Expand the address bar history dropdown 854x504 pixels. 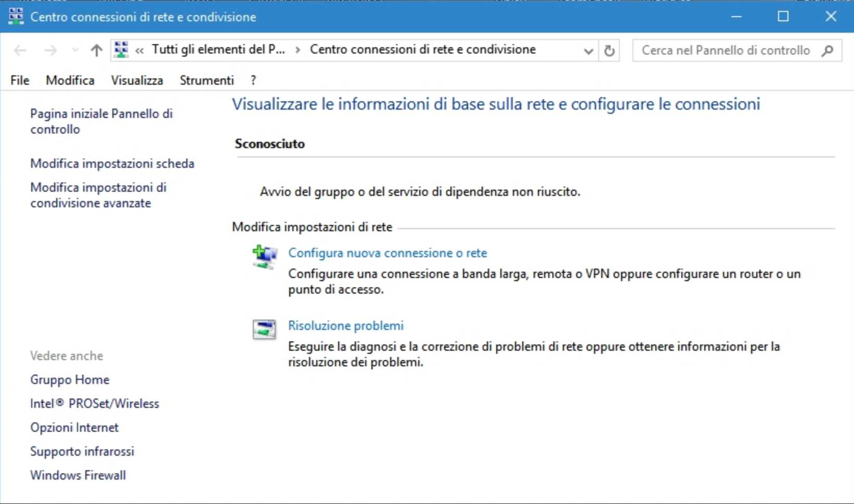tap(588, 51)
